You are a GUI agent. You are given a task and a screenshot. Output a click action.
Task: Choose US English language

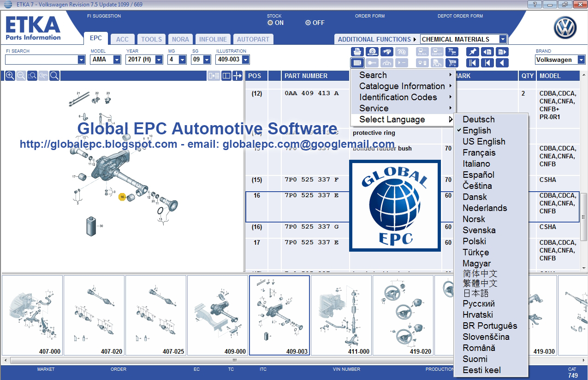484,142
